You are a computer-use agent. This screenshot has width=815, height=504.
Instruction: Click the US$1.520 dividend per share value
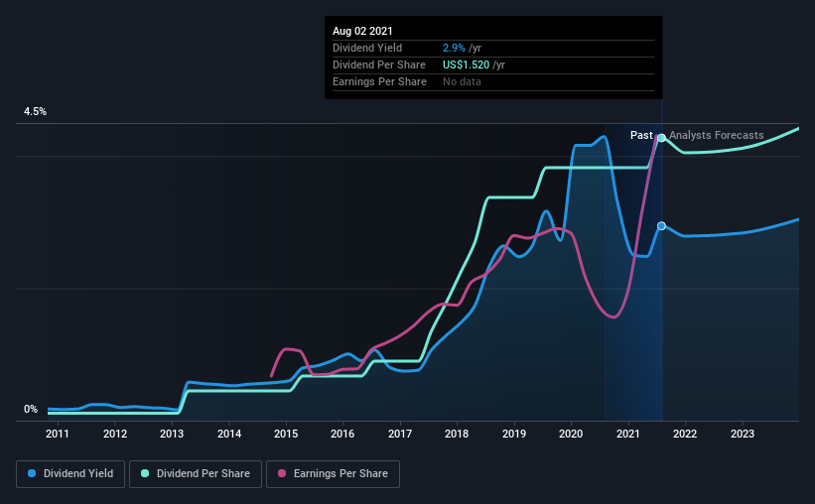(466, 64)
